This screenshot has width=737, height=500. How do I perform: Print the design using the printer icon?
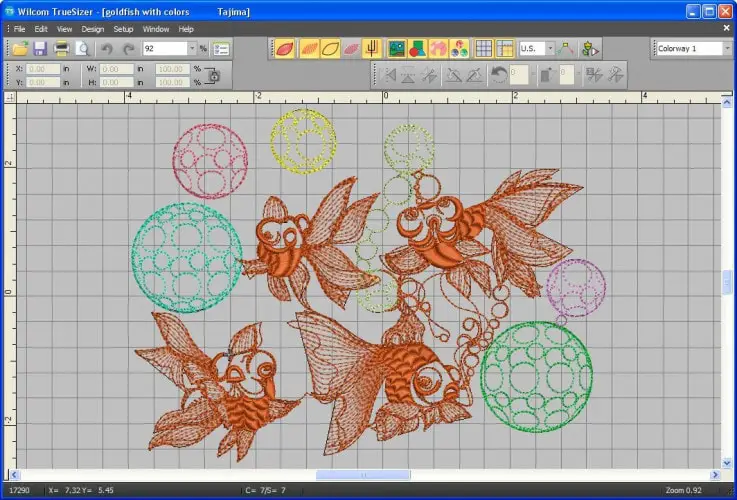[61, 48]
